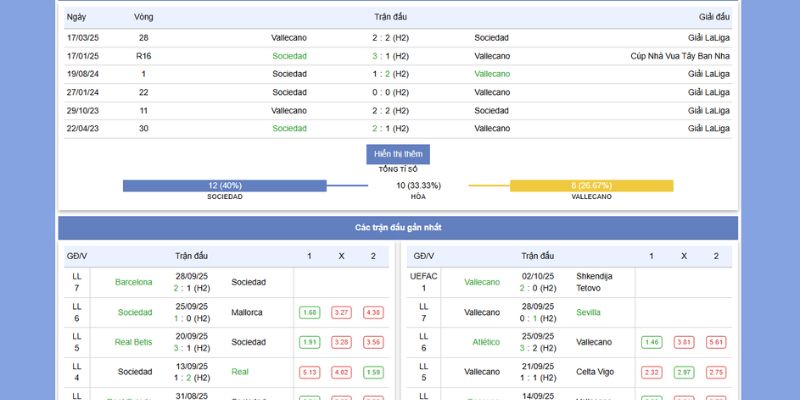
Task: Pick the 2.97 draw odds for Celta Vigo match
Action: point(683,372)
